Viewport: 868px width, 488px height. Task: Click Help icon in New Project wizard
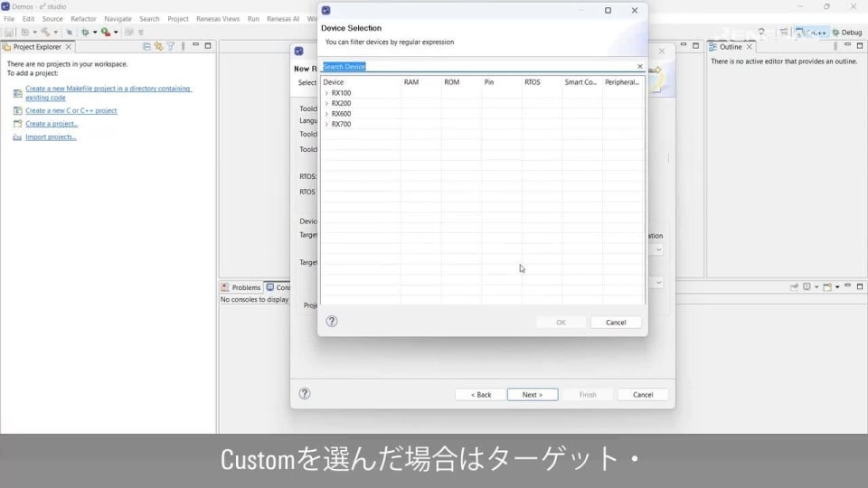305,394
